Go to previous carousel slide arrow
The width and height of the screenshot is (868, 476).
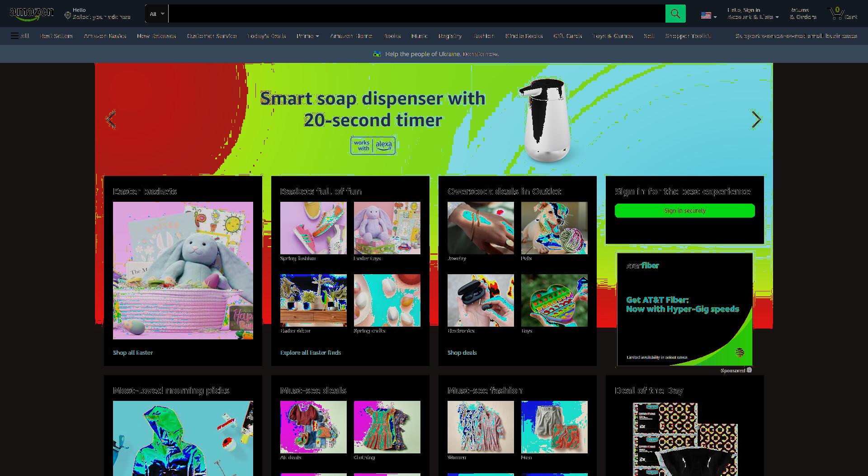click(111, 119)
